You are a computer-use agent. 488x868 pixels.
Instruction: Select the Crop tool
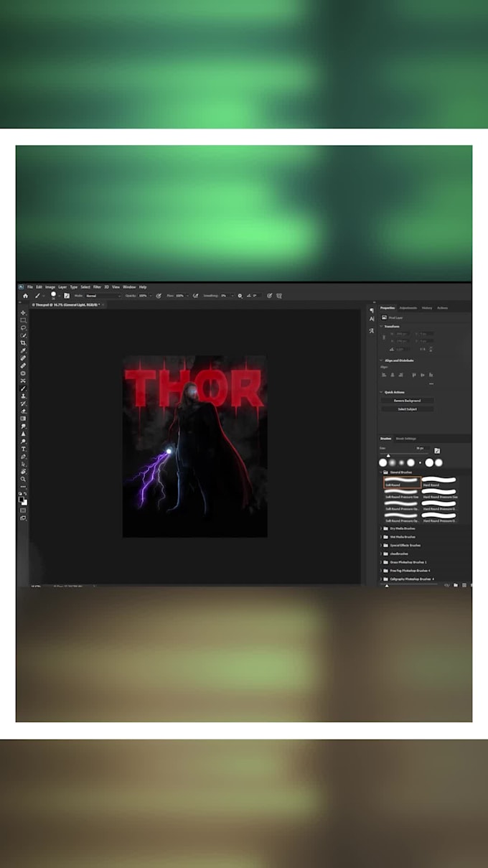23,343
